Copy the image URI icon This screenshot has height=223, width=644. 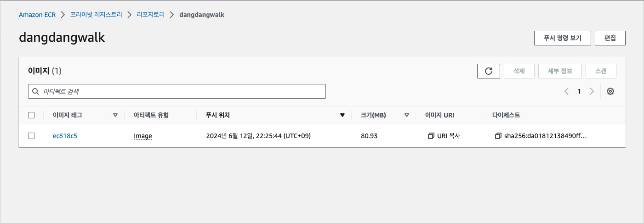tap(431, 136)
